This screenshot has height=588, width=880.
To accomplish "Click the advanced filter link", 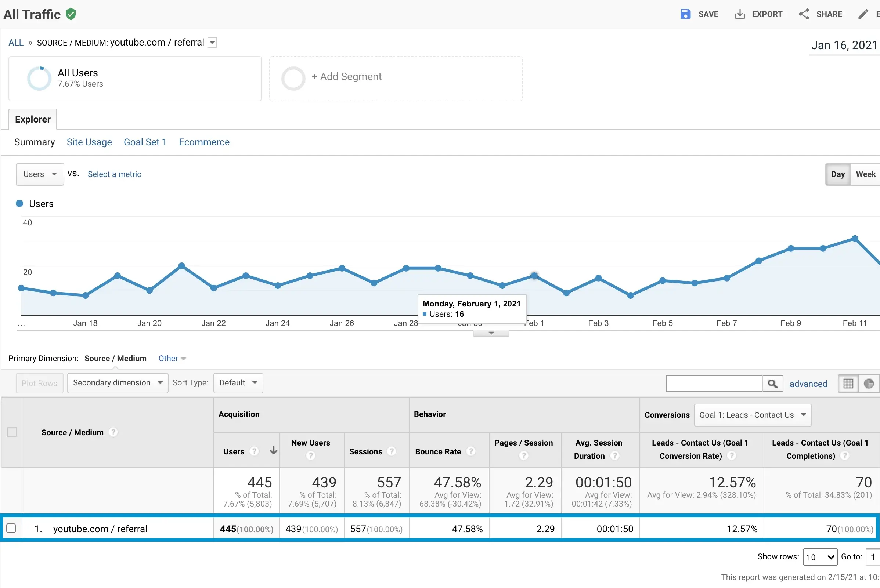I will pos(808,384).
